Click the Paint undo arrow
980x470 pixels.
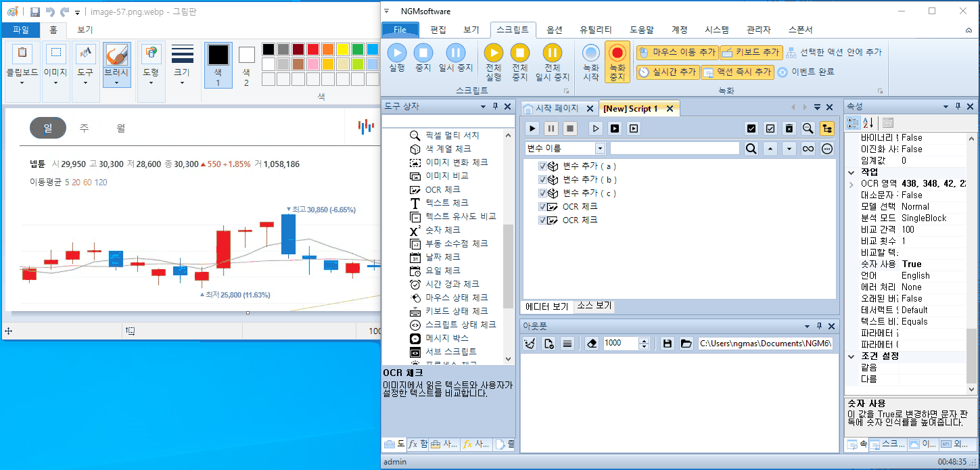[50, 11]
